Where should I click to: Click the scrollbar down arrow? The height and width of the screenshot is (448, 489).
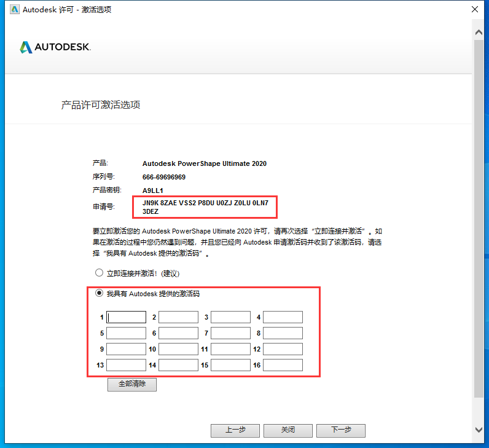[479, 430]
